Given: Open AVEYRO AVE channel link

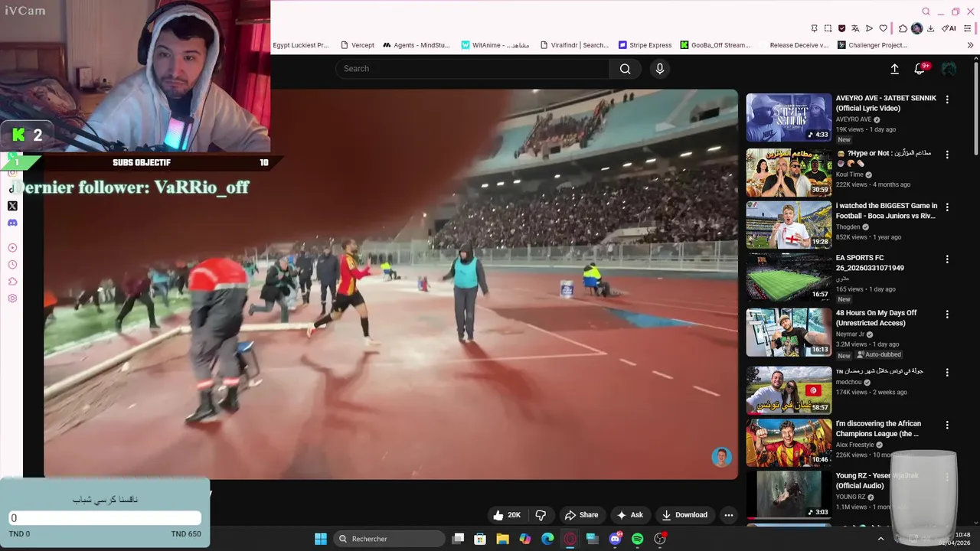Looking at the screenshot, I should click(x=854, y=119).
